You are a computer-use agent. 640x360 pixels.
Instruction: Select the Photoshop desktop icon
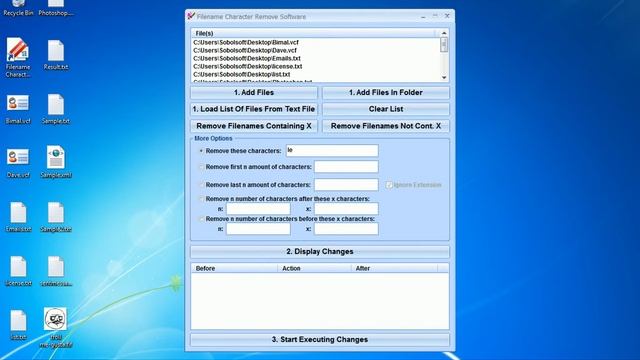point(56,8)
